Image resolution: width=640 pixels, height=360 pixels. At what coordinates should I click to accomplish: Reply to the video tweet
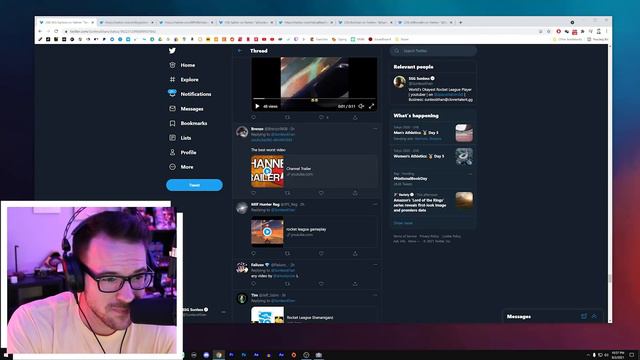point(253,117)
